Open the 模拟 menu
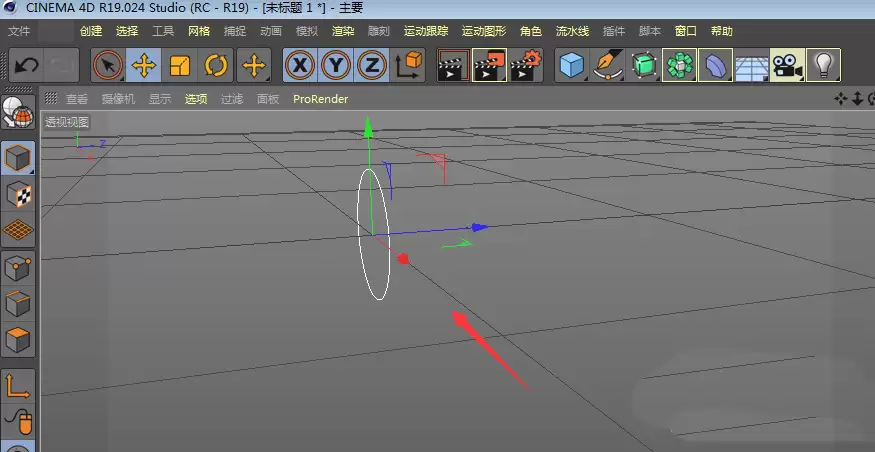875x452 pixels. click(x=307, y=31)
